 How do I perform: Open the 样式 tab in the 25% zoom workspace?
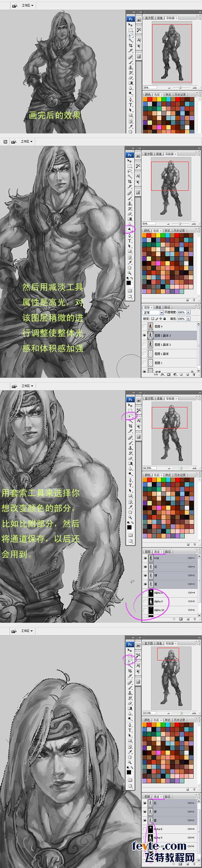pos(168,95)
